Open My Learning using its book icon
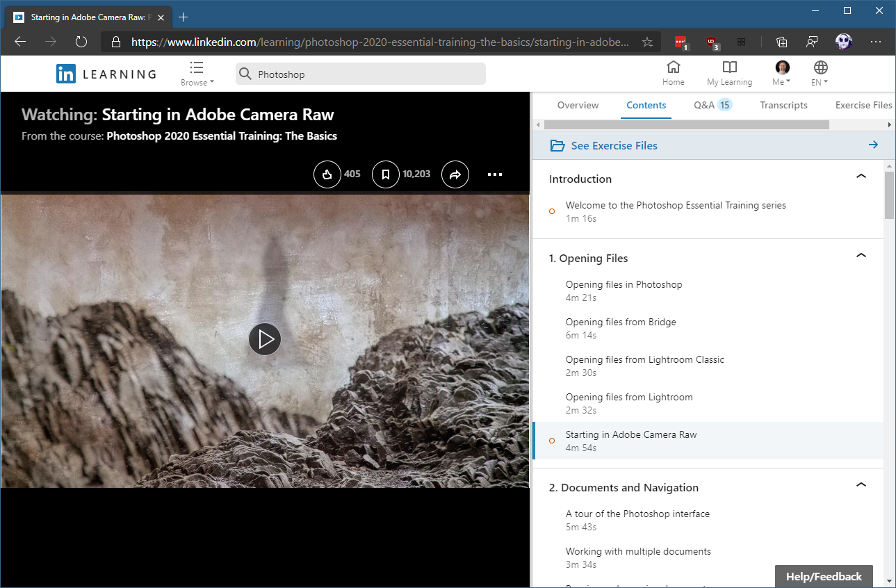The height and width of the screenshot is (588, 896). [x=729, y=67]
